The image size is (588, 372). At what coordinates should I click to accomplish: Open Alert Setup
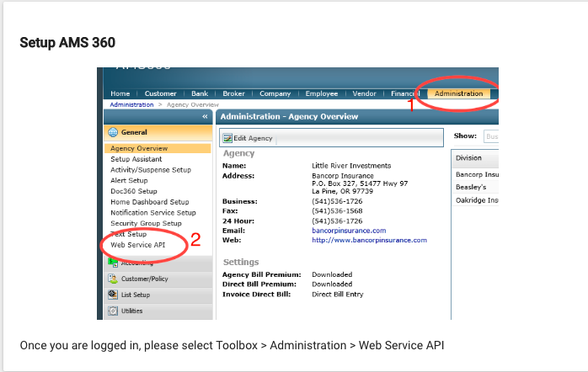coord(129,181)
